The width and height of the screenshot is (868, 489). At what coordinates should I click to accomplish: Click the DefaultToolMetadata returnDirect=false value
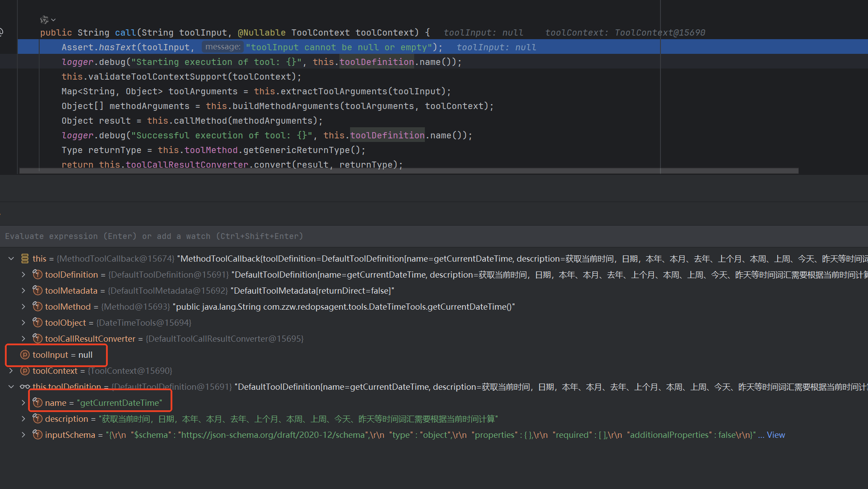point(312,291)
